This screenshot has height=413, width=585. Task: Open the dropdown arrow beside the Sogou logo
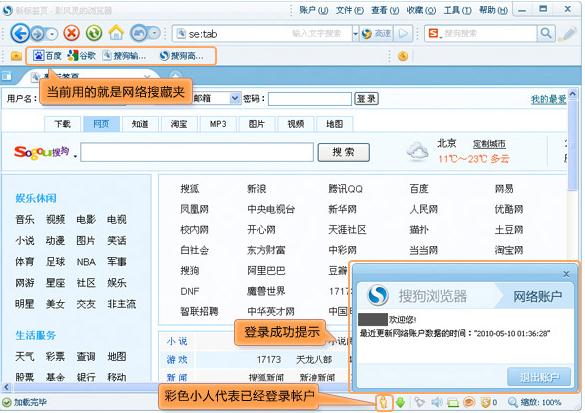75,156
